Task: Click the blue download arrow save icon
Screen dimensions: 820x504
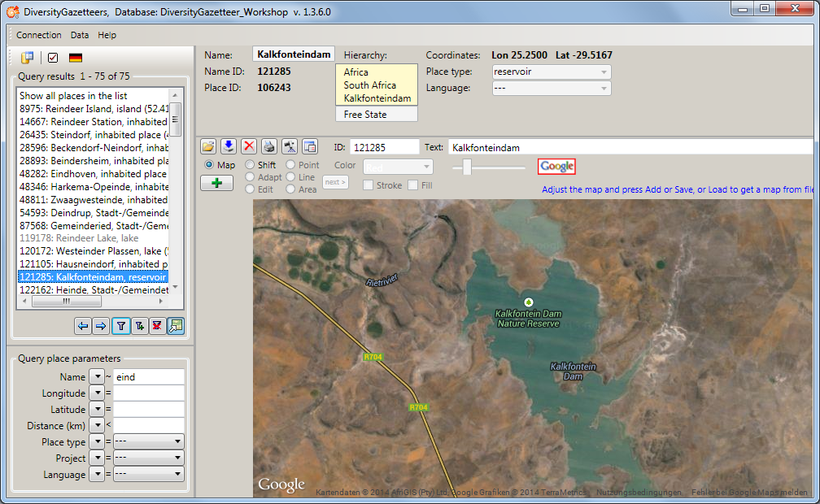Action: point(229,146)
